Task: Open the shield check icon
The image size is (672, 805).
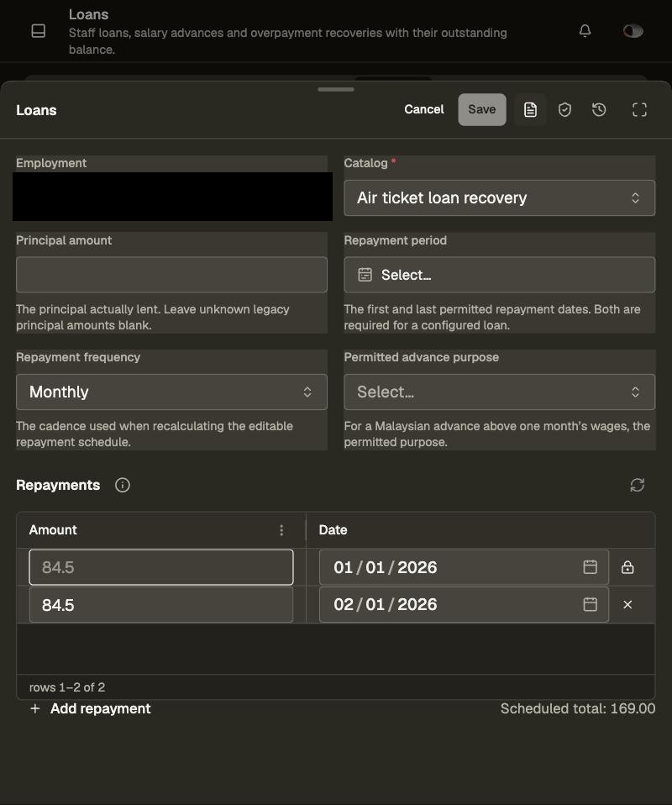Action: pos(564,109)
